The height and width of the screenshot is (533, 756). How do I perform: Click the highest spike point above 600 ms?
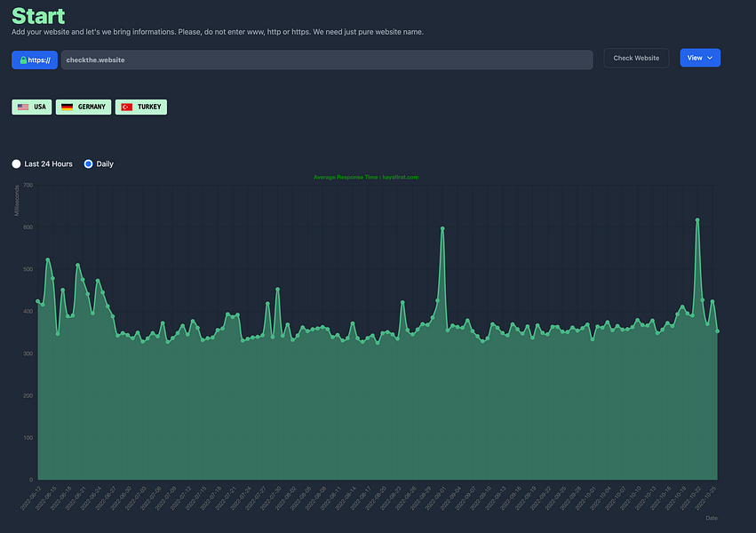697,220
